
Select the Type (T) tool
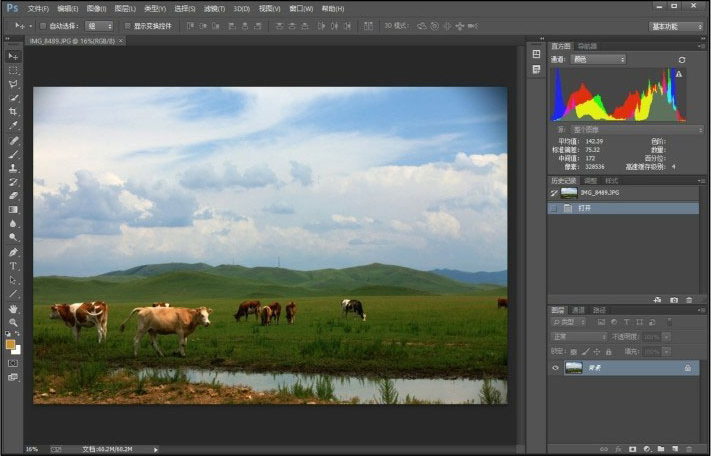14,266
